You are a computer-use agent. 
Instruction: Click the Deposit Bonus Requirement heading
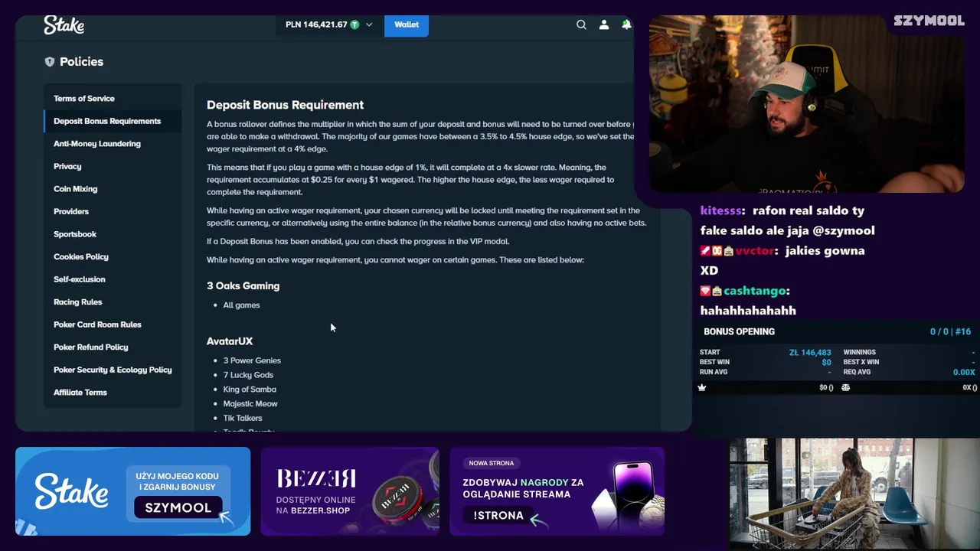tap(285, 105)
